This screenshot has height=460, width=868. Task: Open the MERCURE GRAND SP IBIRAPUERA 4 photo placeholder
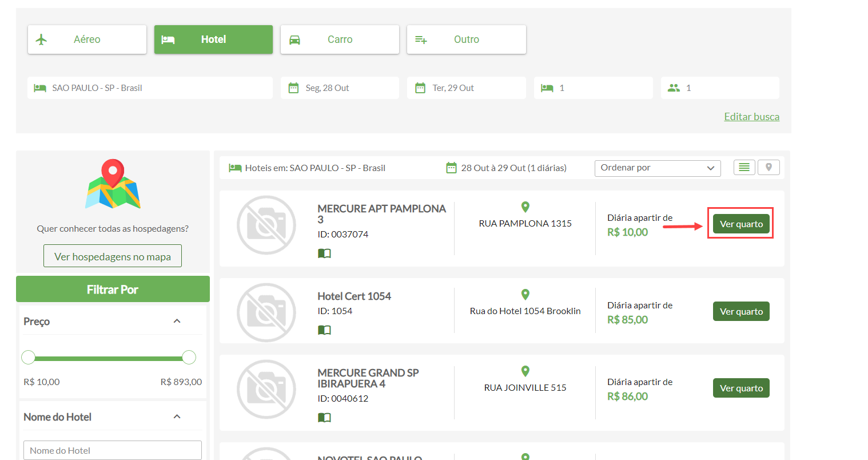click(266, 390)
